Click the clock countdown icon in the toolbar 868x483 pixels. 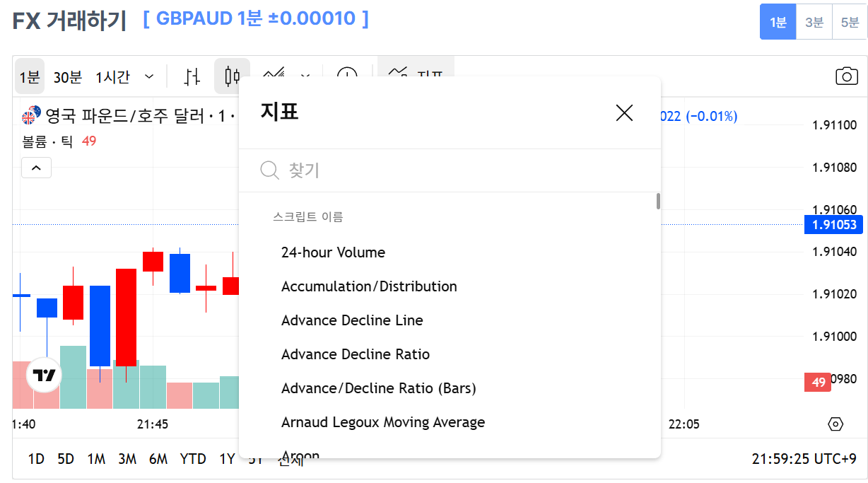(346, 74)
